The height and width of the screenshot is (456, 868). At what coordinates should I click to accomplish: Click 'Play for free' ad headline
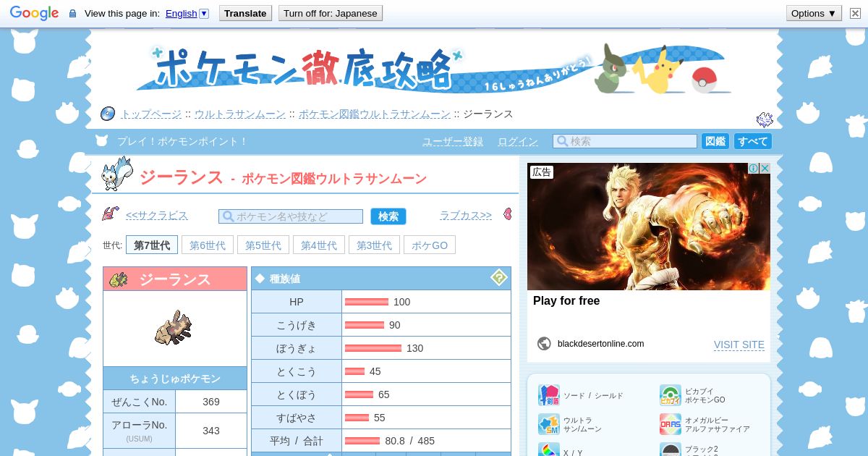[x=566, y=301]
